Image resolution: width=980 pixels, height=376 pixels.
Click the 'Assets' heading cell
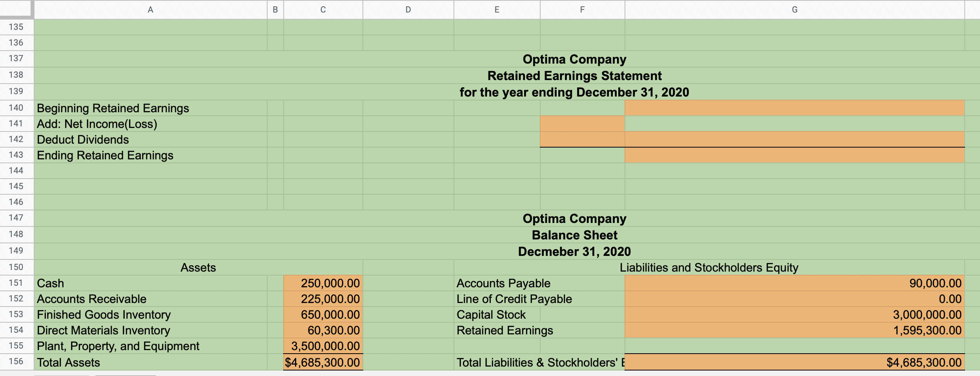click(x=198, y=267)
